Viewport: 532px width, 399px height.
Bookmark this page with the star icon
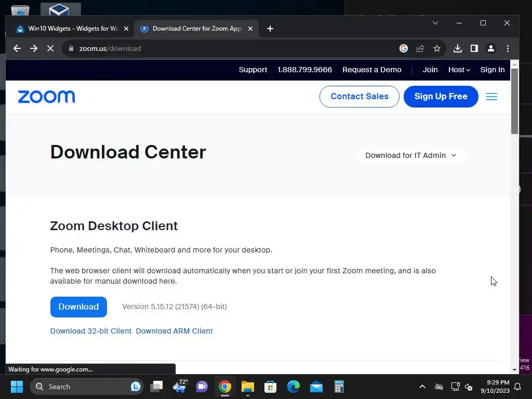pos(436,48)
